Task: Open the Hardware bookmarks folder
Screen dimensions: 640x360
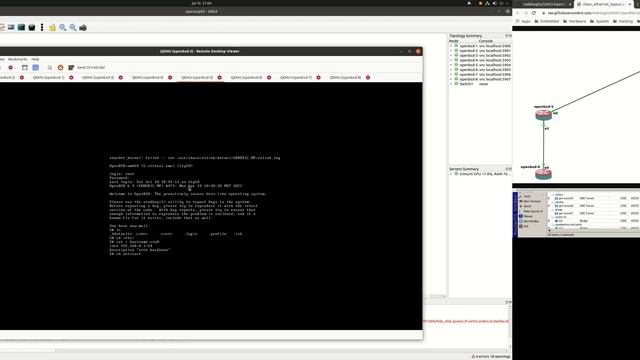Action: tap(574, 21)
